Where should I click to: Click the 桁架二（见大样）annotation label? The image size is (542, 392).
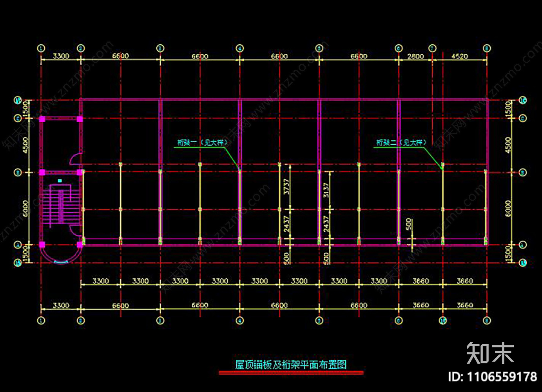point(401,142)
